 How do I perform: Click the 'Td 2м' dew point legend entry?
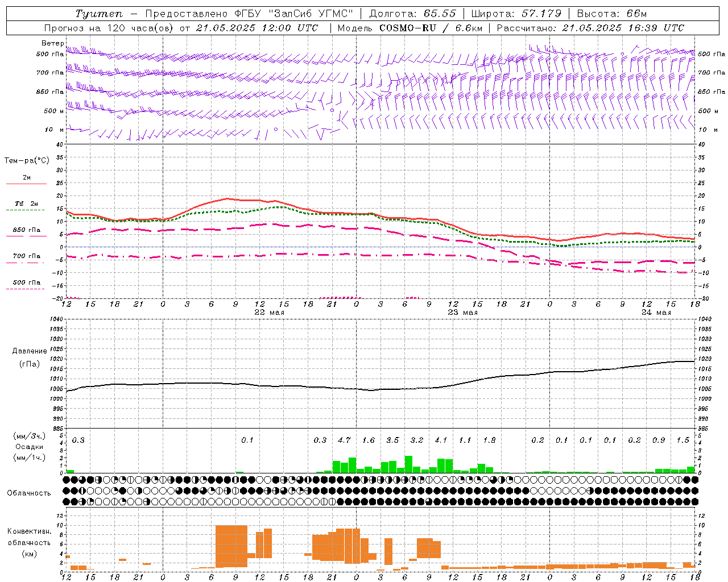click(x=26, y=203)
